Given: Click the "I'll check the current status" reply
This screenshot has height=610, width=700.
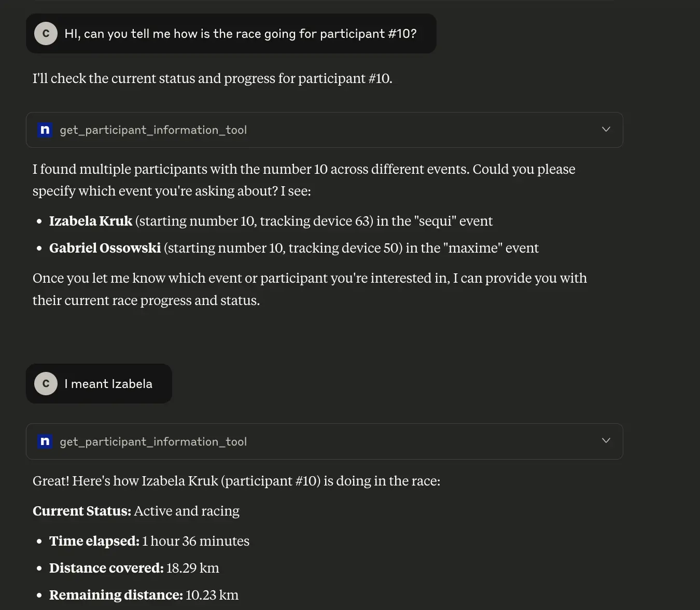Looking at the screenshot, I should [212, 78].
